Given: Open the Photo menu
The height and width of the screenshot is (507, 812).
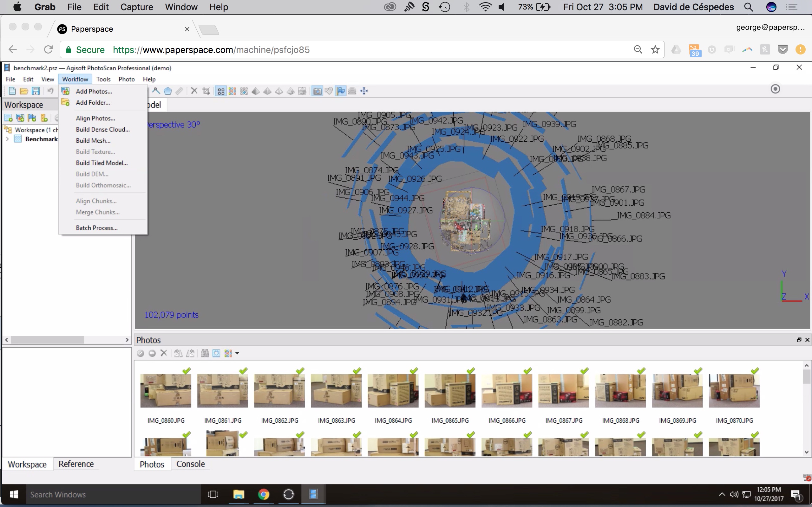Looking at the screenshot, I should (x=127, y=79).
